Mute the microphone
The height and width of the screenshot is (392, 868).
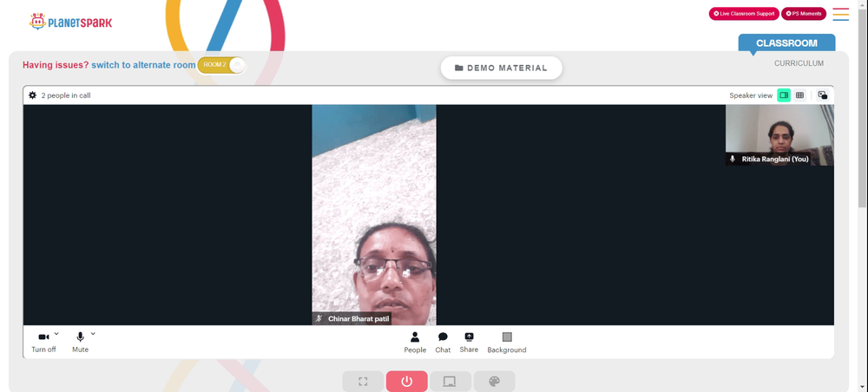[x=80, y=343]
